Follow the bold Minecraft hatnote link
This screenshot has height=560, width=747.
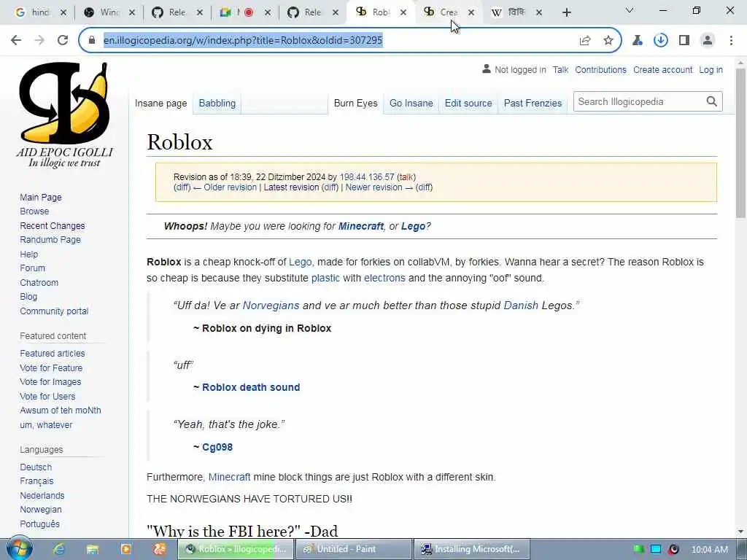click(360, 226)
